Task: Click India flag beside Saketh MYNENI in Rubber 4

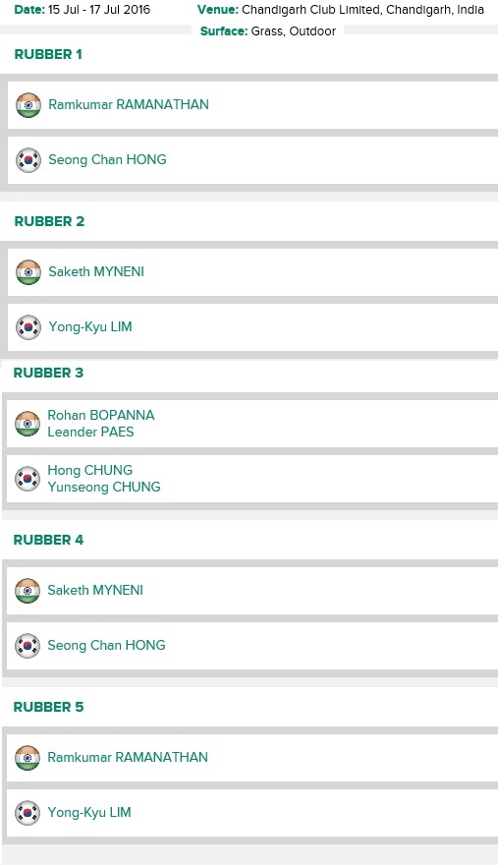Action: (28, 591)
